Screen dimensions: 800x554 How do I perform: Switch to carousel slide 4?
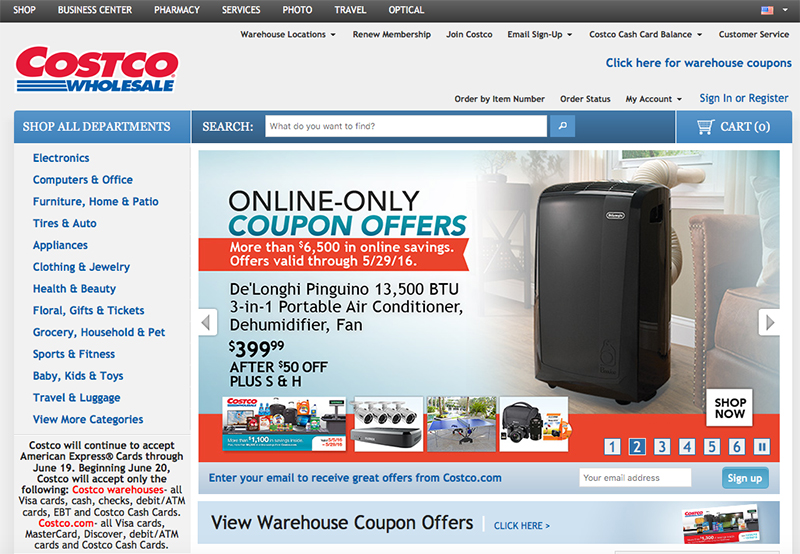click(x=687, y=447)
